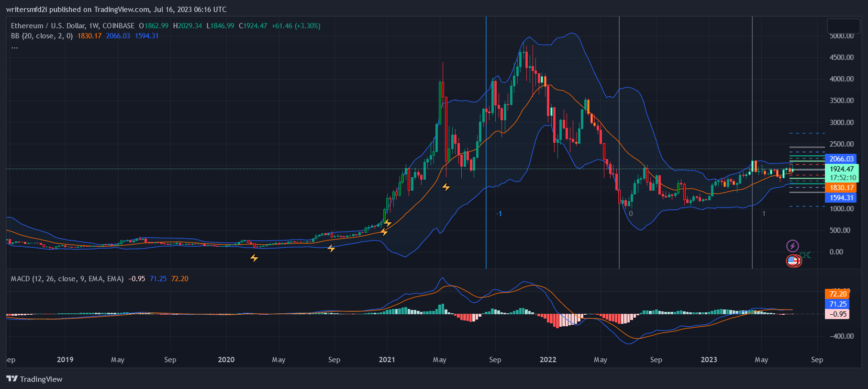Viewport: 868px width, 389px height.
Task: Select the BB (20, close, 2, 0) indicator legend
Action: click(42, 36)
